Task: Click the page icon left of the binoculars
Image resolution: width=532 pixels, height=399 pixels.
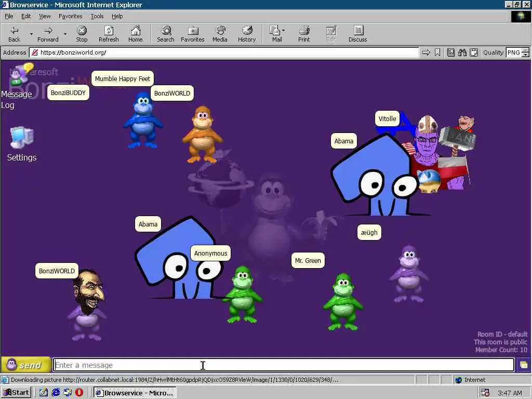Action: point(451,52)
